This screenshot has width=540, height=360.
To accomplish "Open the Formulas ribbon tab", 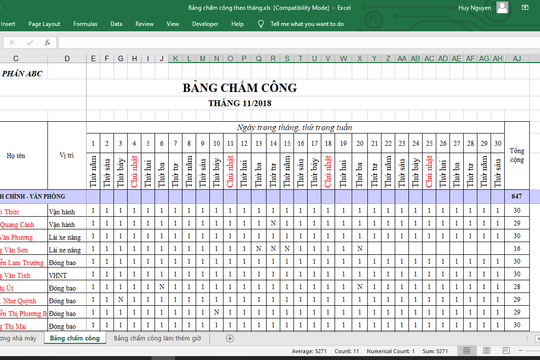I will pyautogui.click(x=85, y=24).
